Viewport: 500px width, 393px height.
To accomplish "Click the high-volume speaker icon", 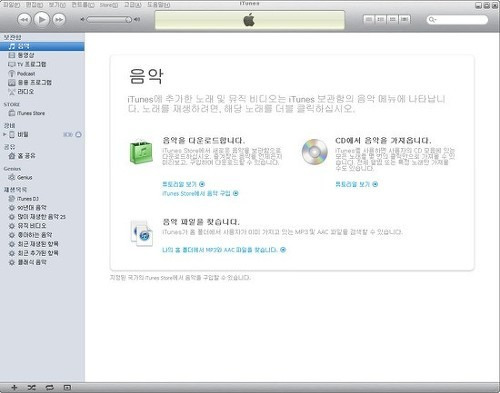I will click(137, 19).
